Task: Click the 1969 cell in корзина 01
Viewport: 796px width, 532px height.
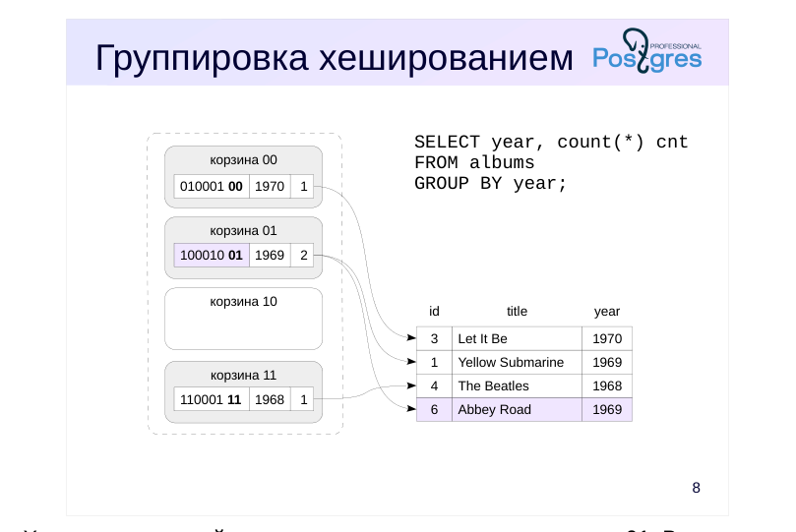Action: [x=270, y=255]
